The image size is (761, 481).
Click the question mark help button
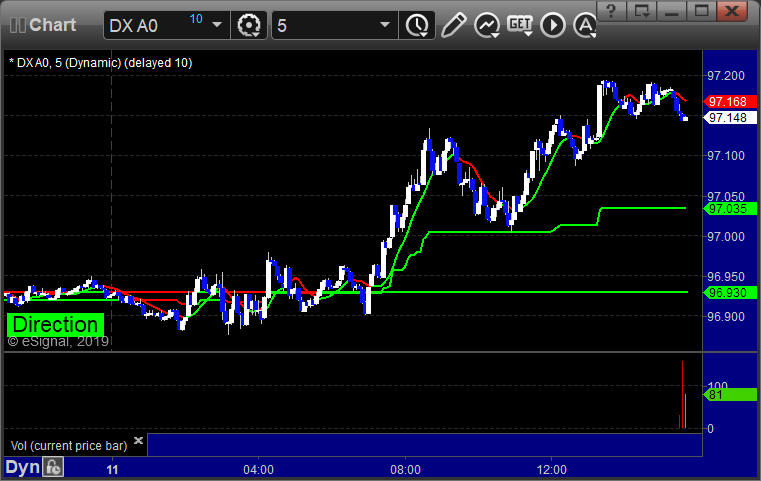click(613, 12)
